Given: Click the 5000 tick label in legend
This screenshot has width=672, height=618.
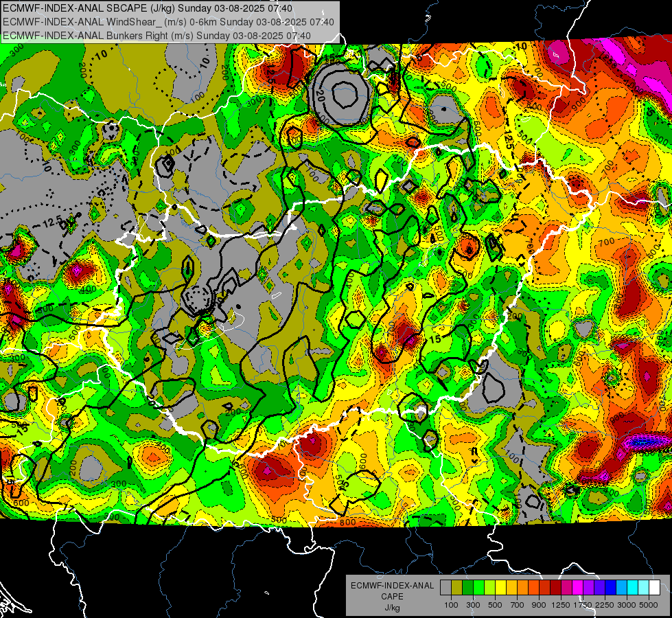Looking at the screenshot, I should click(x=649, y=605).
